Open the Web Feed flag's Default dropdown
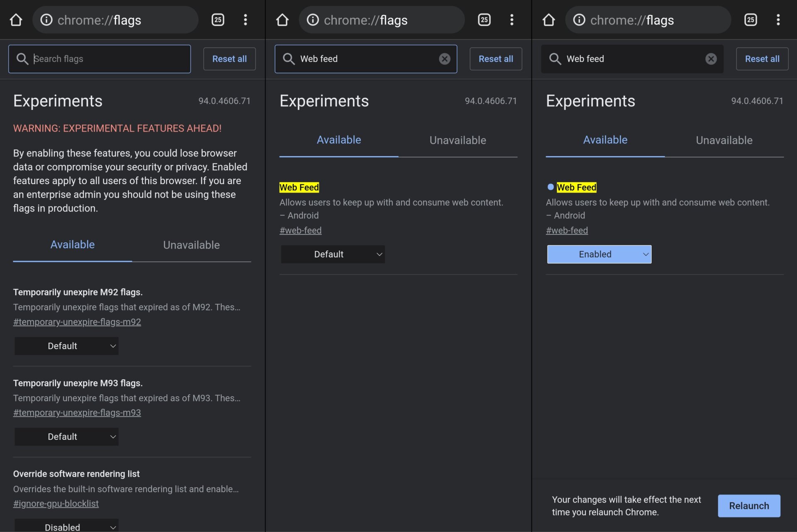Image resolution: width=797 pixels, height=532 pixels. pos(332,254)
